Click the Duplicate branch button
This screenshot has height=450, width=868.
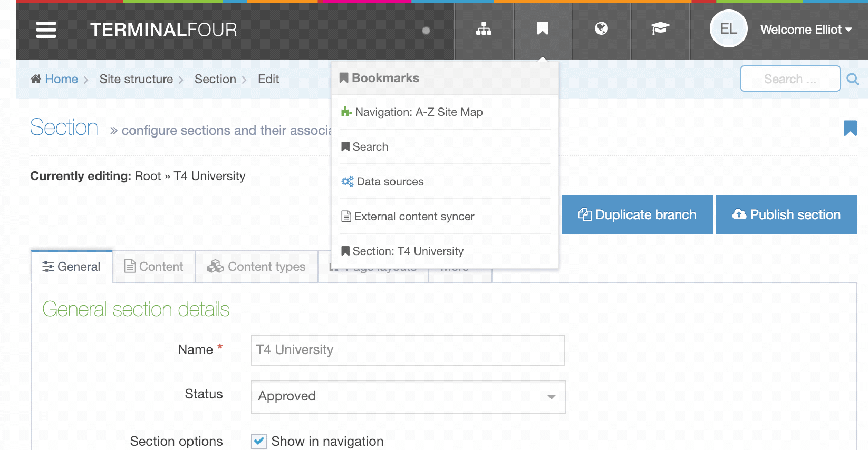coord(637,215)
